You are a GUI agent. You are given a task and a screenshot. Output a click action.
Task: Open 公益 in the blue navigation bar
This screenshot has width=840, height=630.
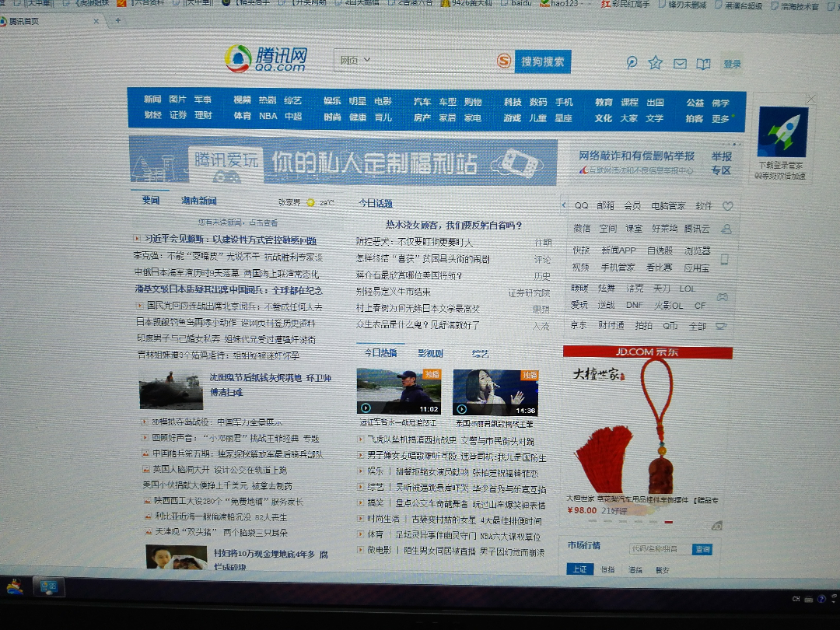coord(695,103)
